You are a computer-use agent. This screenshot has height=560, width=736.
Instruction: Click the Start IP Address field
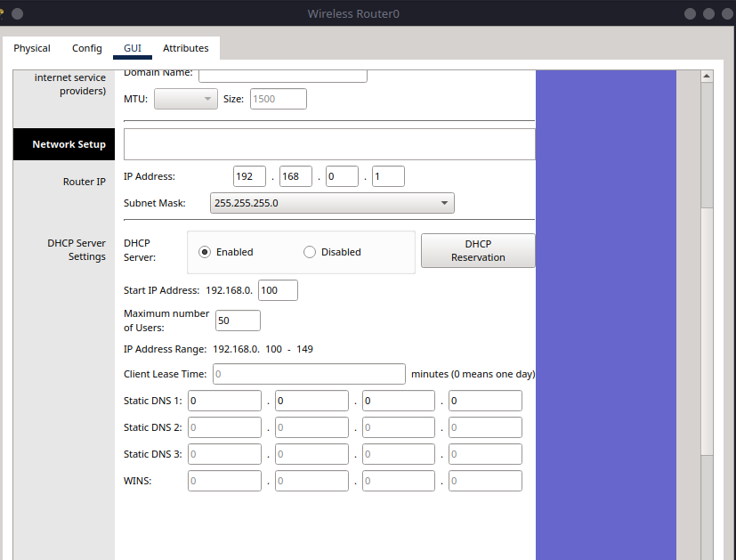coord(278,290)
